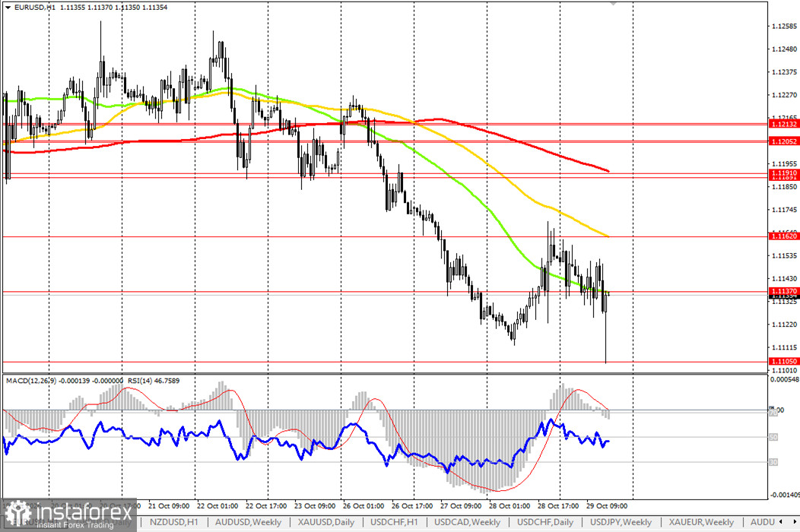Click the right tab-scroll arrow
This screenshot has height=532, width=800.
pyautogui.click(x=794, y=522)
